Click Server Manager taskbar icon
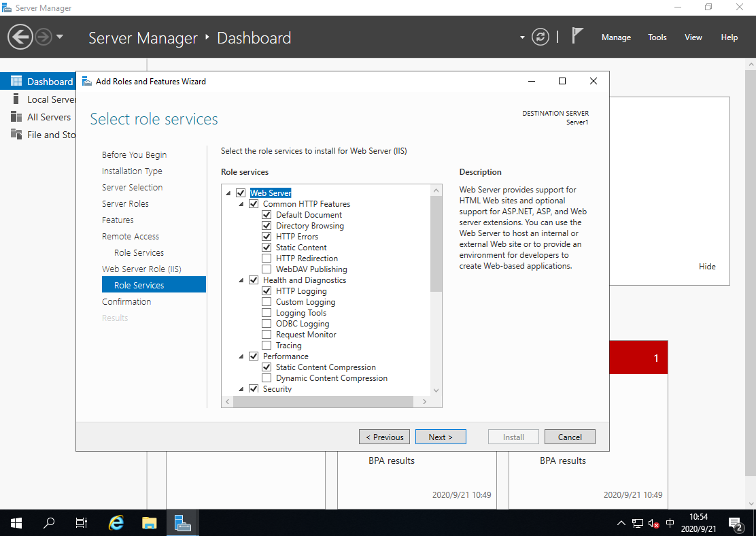This screenshot has width=756, height=536. [x=183, y=523]
